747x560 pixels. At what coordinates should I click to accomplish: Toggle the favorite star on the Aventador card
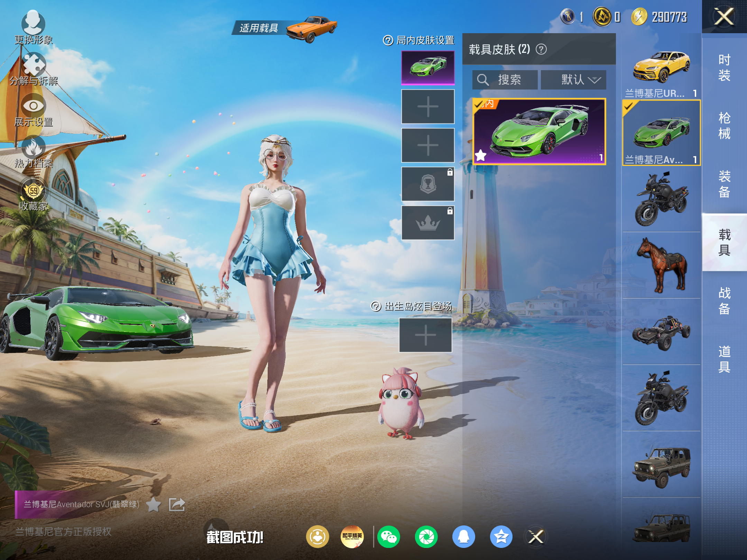tap(481, 156)
